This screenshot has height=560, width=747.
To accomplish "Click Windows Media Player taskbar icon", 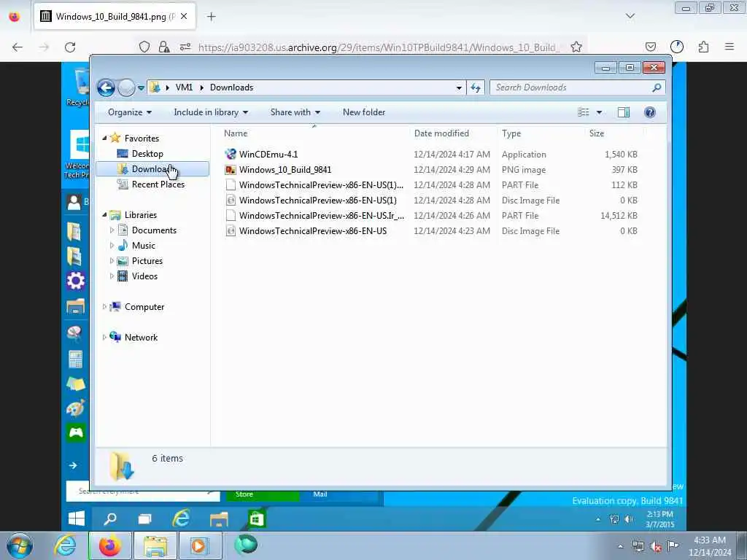I will click(200, 545).
